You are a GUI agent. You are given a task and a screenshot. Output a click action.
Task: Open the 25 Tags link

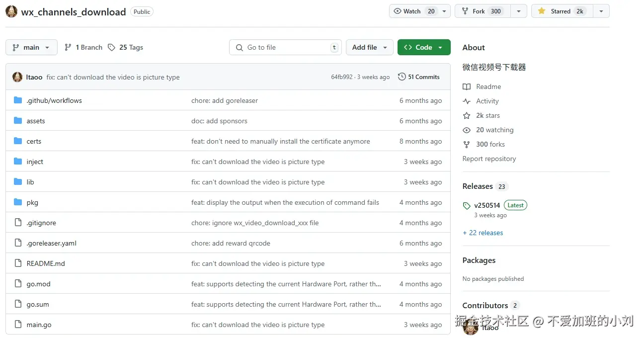click(125, 47)
